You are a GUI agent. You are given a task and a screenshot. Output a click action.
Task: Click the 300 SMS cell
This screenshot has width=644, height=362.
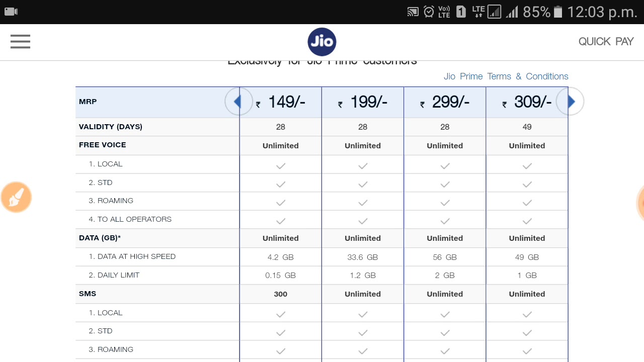click(281, 294)
